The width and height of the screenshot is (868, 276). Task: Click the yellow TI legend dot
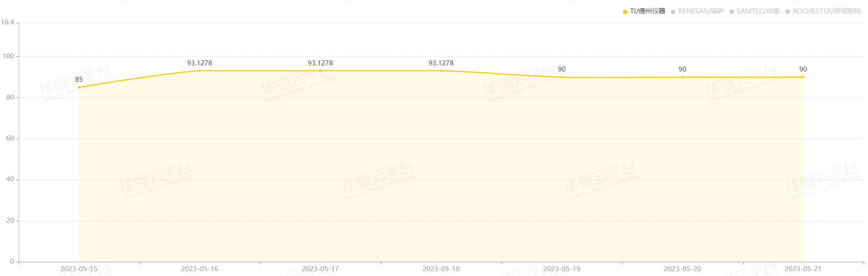(625, 12)
